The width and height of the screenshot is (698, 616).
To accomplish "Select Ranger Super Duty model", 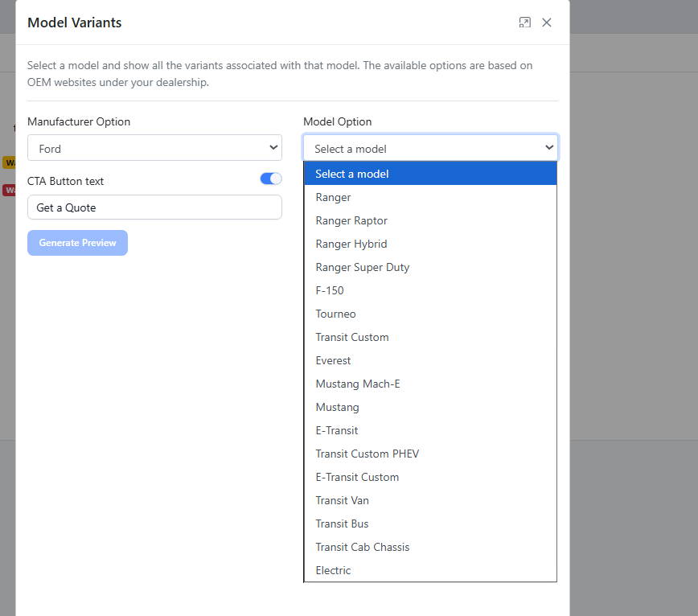I will point(362,267).
